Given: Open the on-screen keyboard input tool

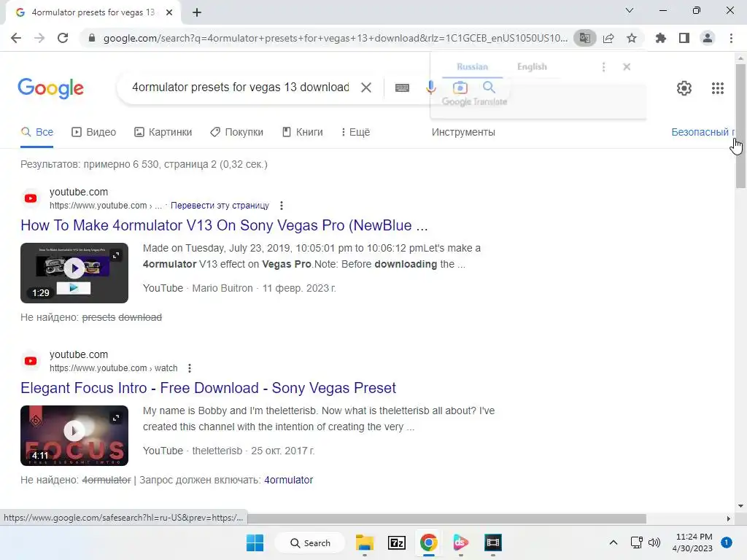Looking at the screenshot, I should click(402, 87).
